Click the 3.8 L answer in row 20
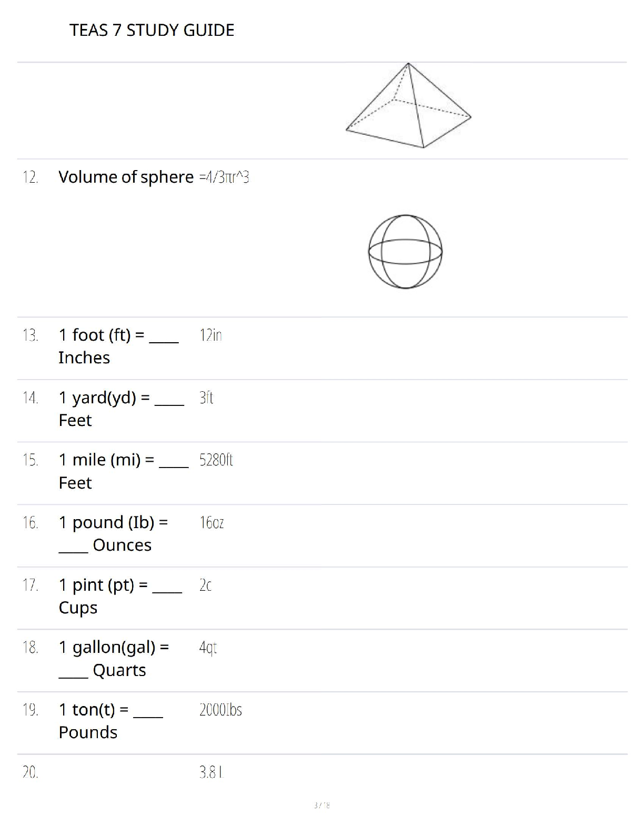 212,772
